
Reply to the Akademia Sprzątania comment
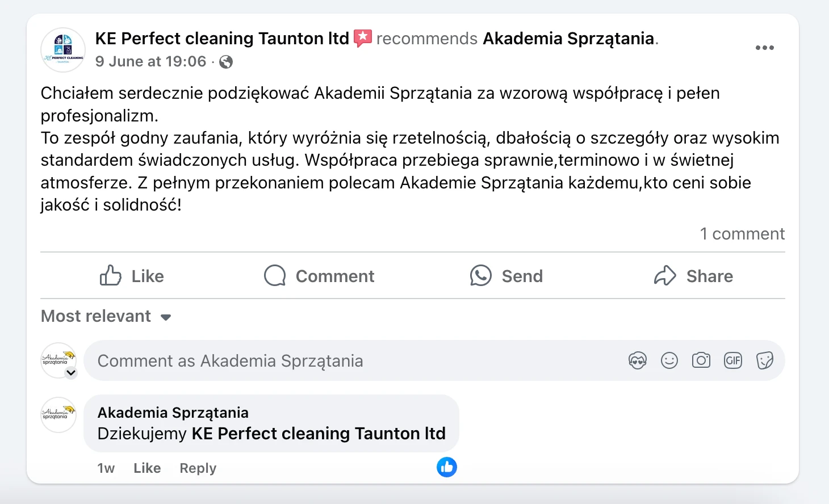[x=198, y=468]
